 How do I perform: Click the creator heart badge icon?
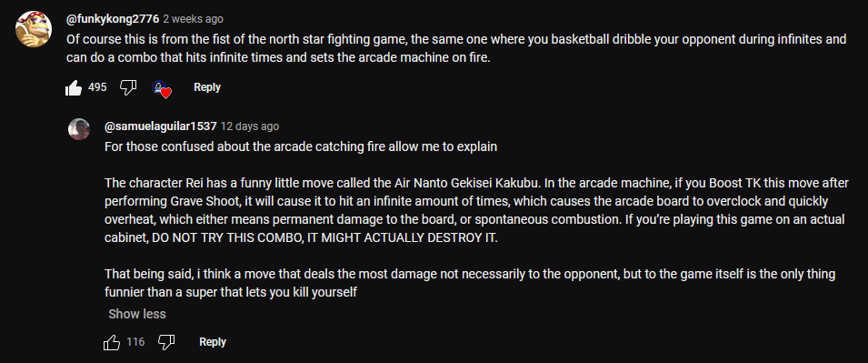[x=162, y=88]
